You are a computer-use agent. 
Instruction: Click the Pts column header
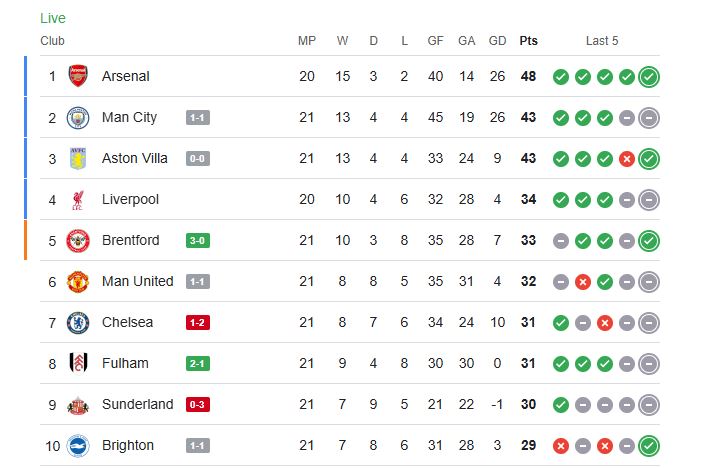[528, 41]
